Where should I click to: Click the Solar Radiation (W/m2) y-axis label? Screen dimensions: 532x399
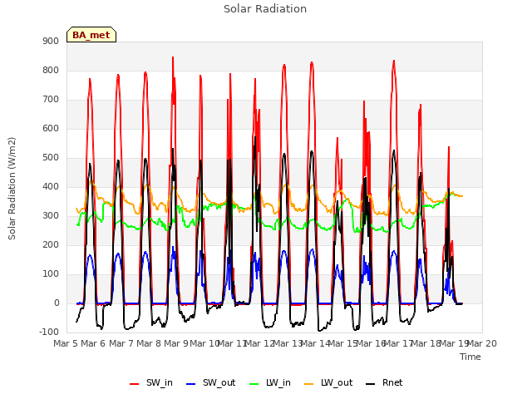point(12,189)
